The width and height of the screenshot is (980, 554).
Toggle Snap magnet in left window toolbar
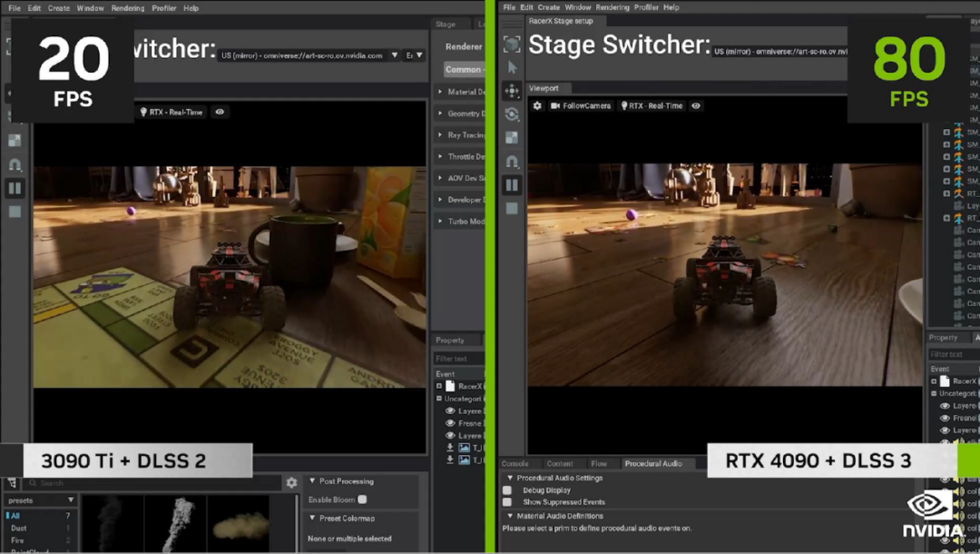pos(15,164)
